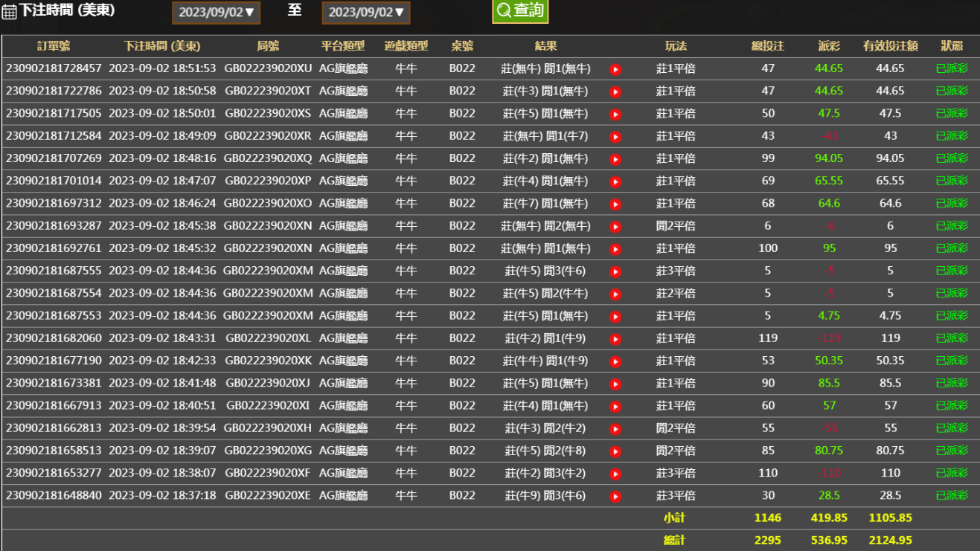Play video for order 230902181728457
Viewport: 980px width, 551px height.
pos(615,70)
